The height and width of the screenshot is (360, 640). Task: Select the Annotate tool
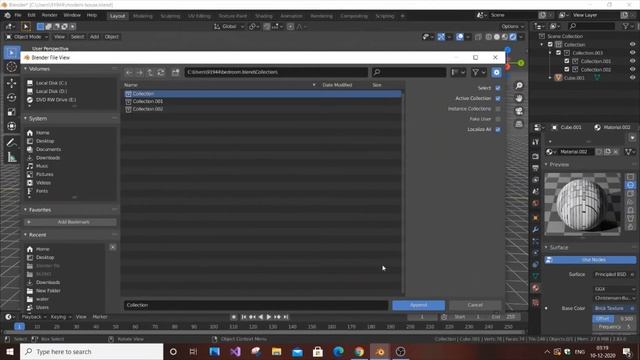(11, 142)
